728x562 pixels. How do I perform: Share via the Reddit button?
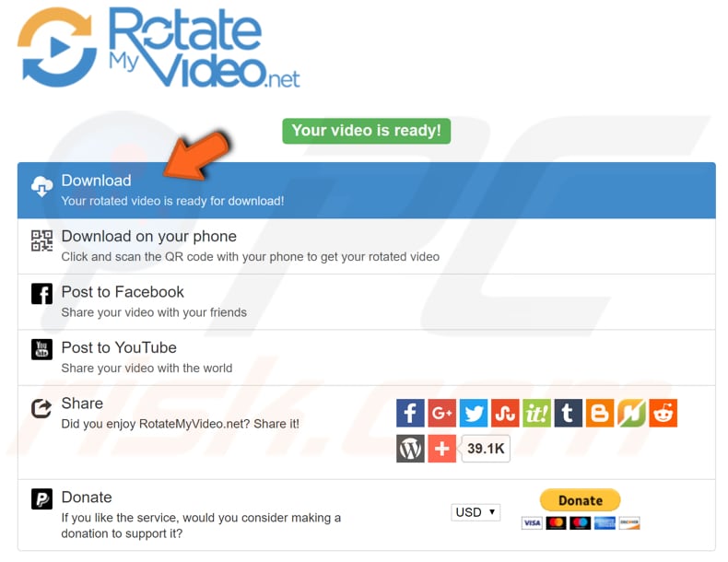pyautogui.click(x=663, y=413)
